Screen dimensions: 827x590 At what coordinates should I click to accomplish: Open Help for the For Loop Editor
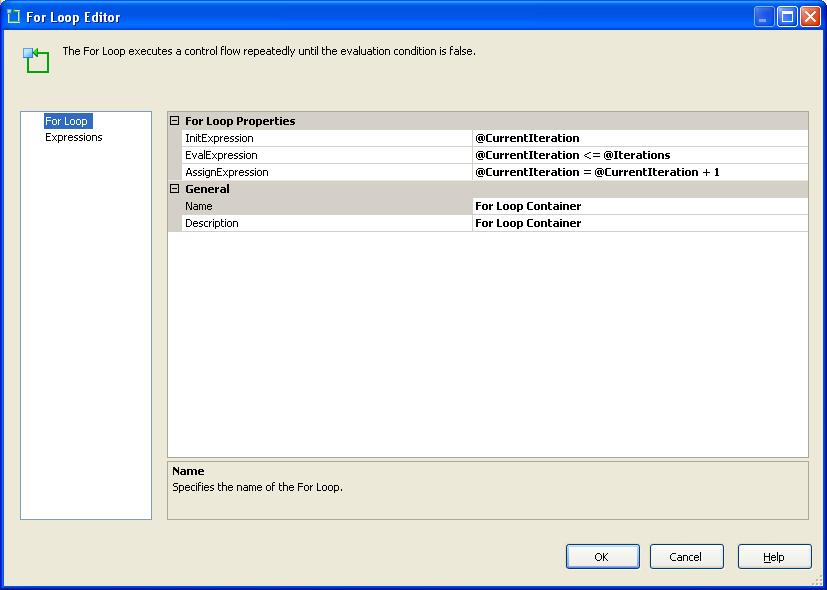[774, 557]
